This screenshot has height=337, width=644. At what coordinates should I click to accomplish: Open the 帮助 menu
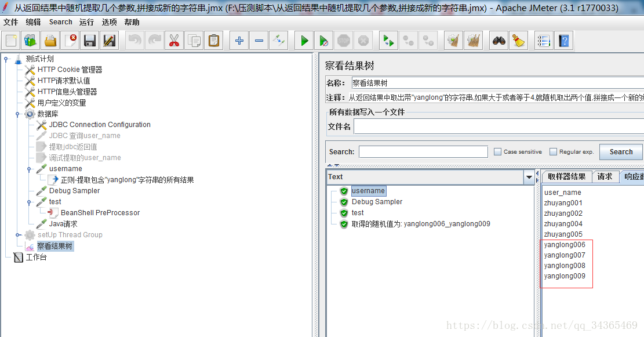pyautogui.click(x=132, y=22)
